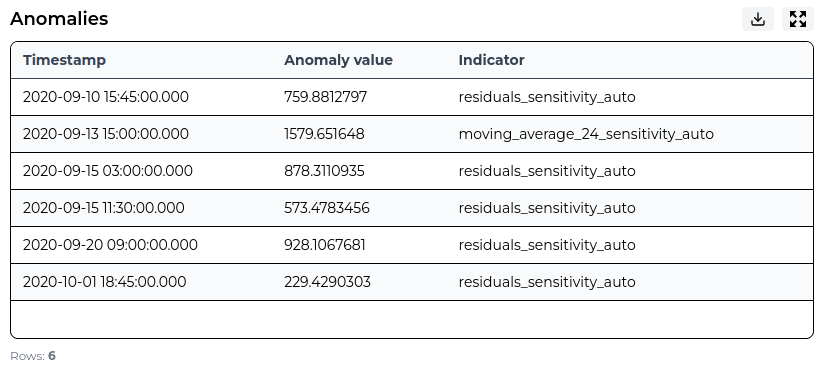The width and height of the screenshot is (819, 370).
Task: Expand Anomalies panel to fullscreen
Action: point(798,19)
